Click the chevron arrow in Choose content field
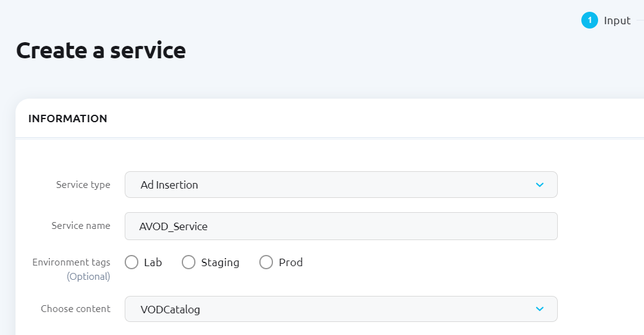644x335 pixels. click(540, 309)
